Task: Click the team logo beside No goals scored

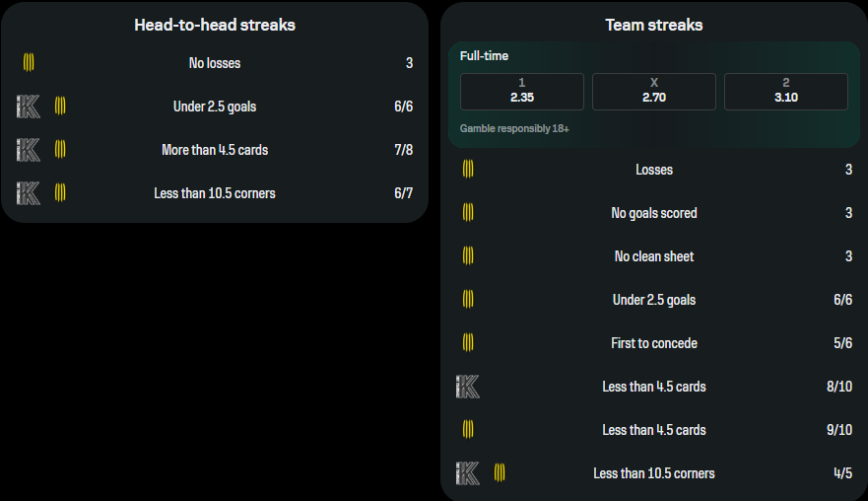Action: [x=468, y=213]
